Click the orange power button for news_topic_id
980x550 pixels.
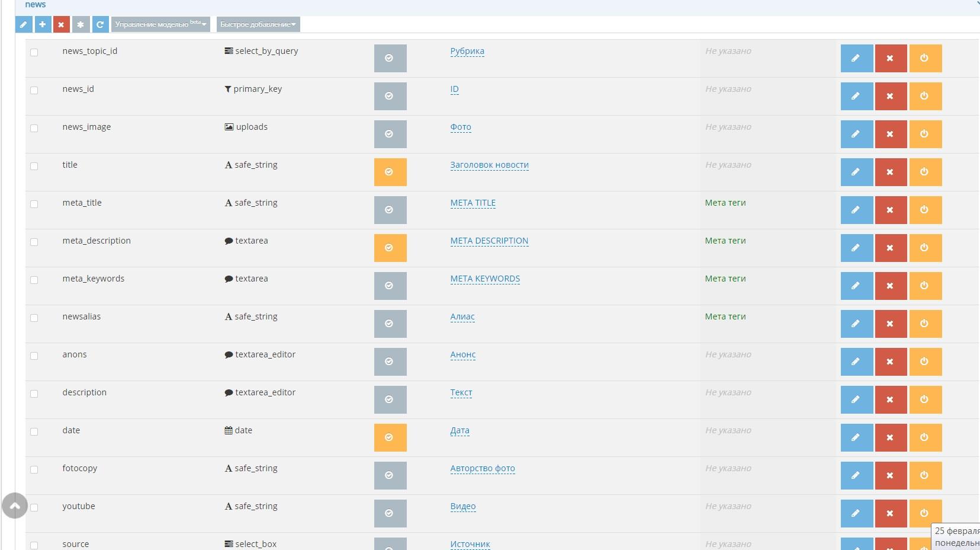926,58
